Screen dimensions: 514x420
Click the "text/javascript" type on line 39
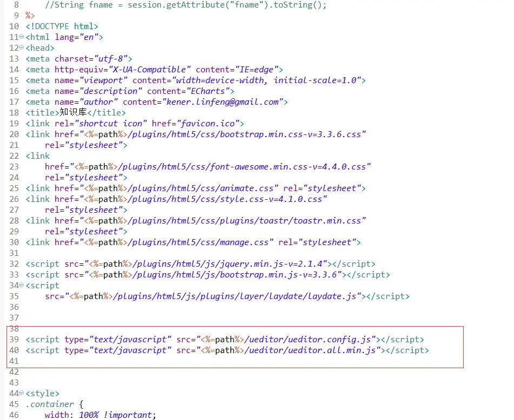click(x=130, y=340)
